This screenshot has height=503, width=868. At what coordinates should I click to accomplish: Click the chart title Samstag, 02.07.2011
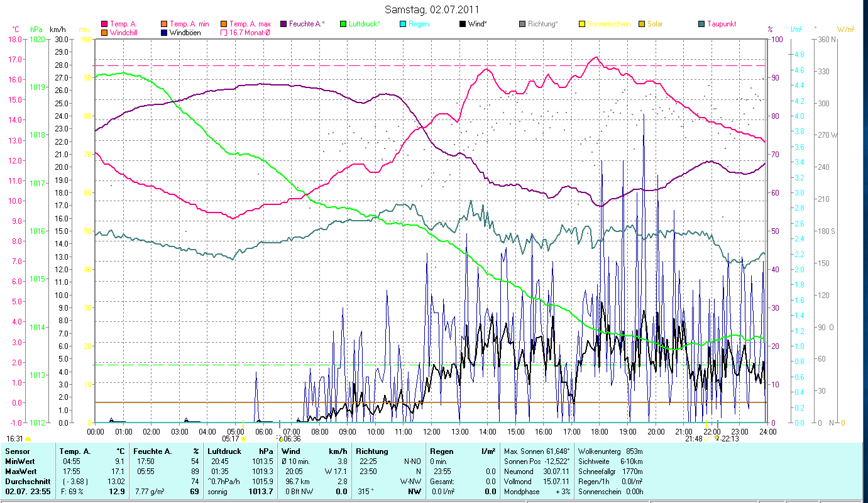(432, 9)
